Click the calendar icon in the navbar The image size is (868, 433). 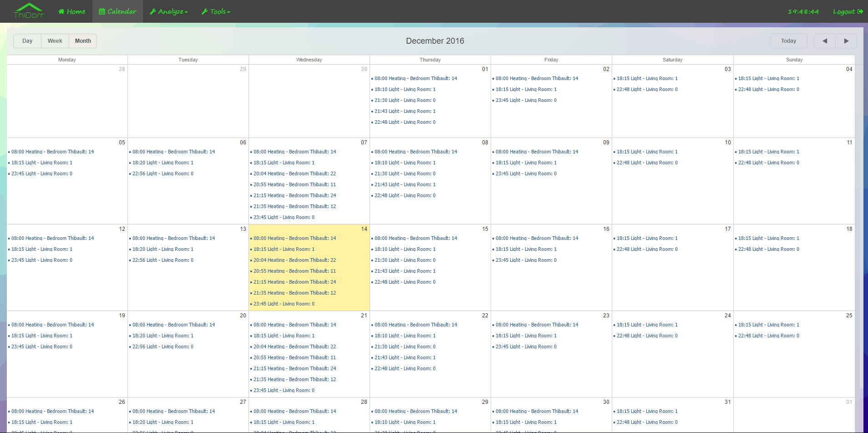click(x=102, y=11)
